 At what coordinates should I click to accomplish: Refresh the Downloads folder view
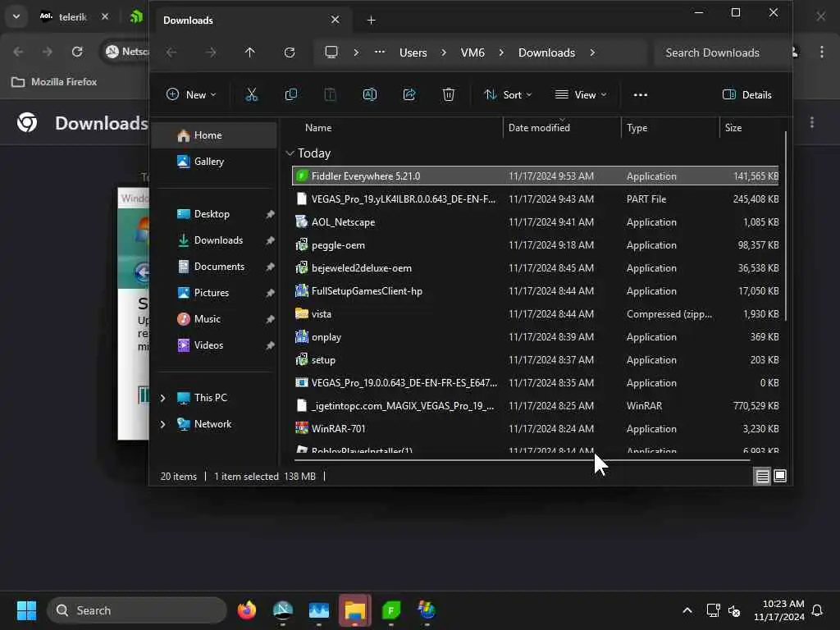click(290, 52)
